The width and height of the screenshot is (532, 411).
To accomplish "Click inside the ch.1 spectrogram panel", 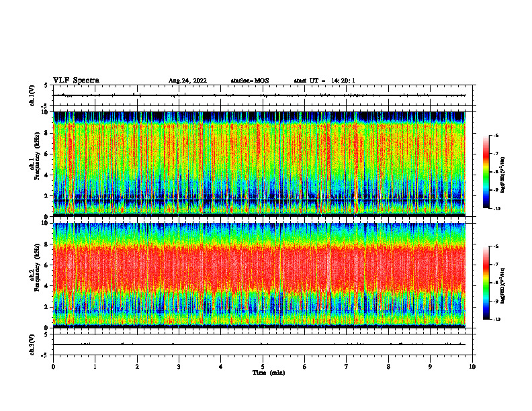I will tap(259, 164).
